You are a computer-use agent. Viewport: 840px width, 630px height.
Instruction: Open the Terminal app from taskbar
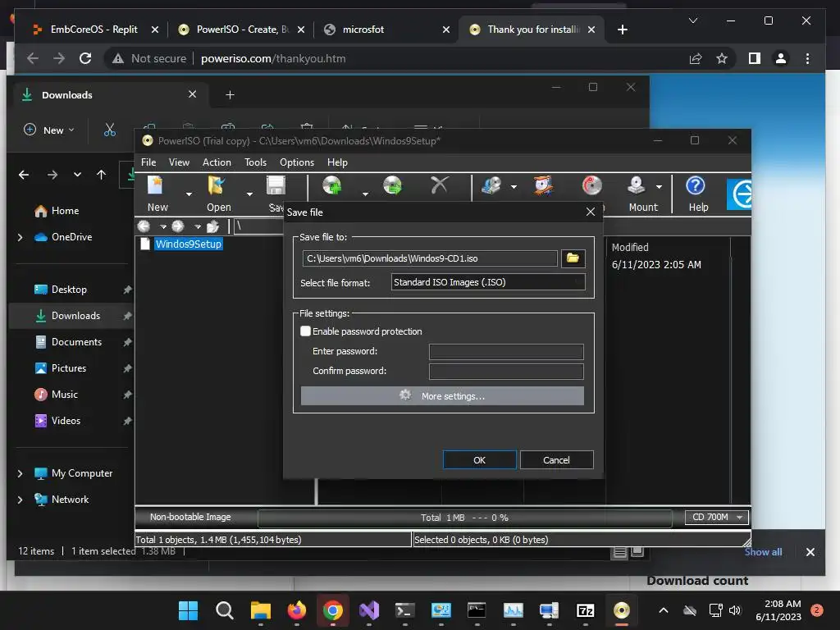tap(405, 610)
